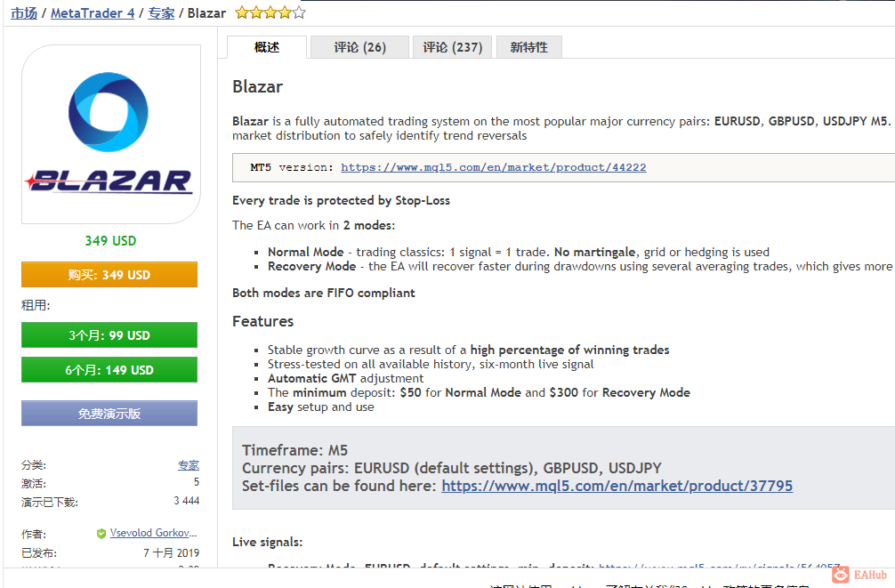Click the Live signals: label
Image resolution: width=895 pixels, height=588 pixels.
pyautogui.click(x=267, y=542)
